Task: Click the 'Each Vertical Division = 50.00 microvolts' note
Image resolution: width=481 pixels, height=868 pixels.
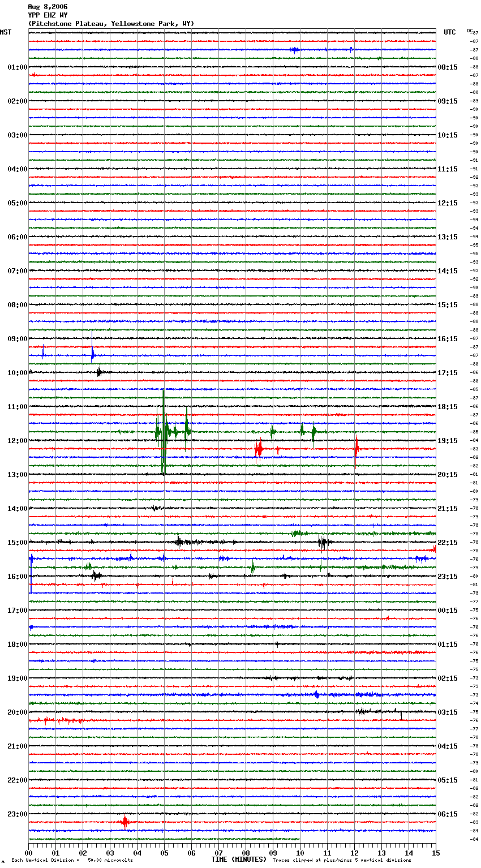Action: coord(72,861)
